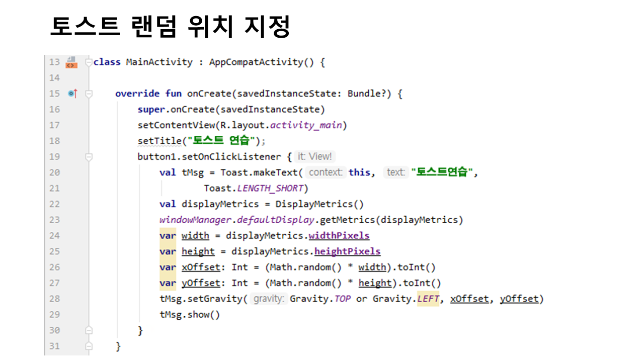The image size is (644, 362).
Task: Click the fold end marker on line 31
Action: tap(89, 346)
